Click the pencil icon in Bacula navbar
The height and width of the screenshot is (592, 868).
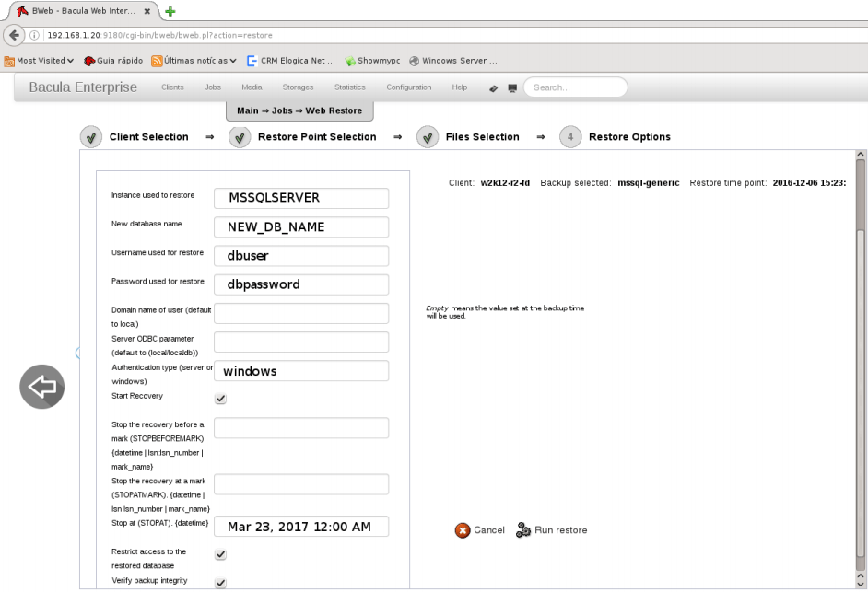coord(493,88)
